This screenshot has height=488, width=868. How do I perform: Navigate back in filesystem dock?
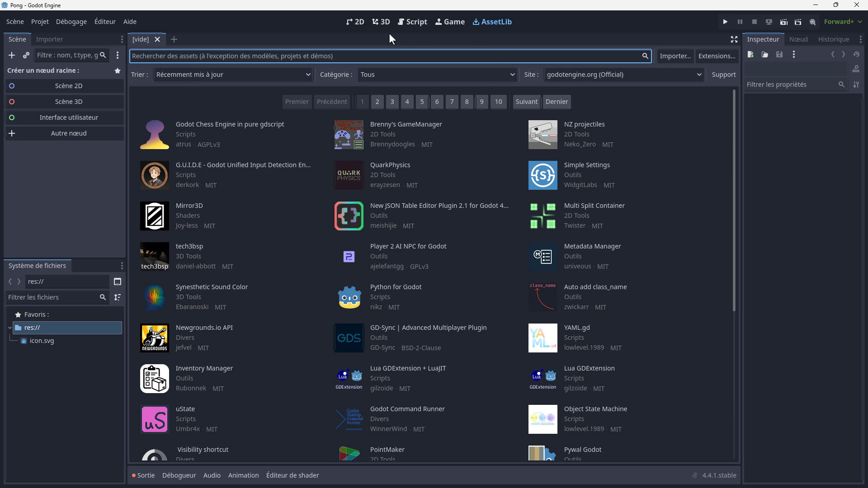coord(10,282)
